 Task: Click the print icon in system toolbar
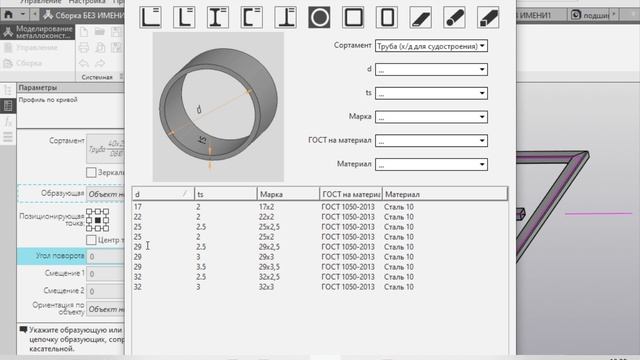(x=84, y=48)
